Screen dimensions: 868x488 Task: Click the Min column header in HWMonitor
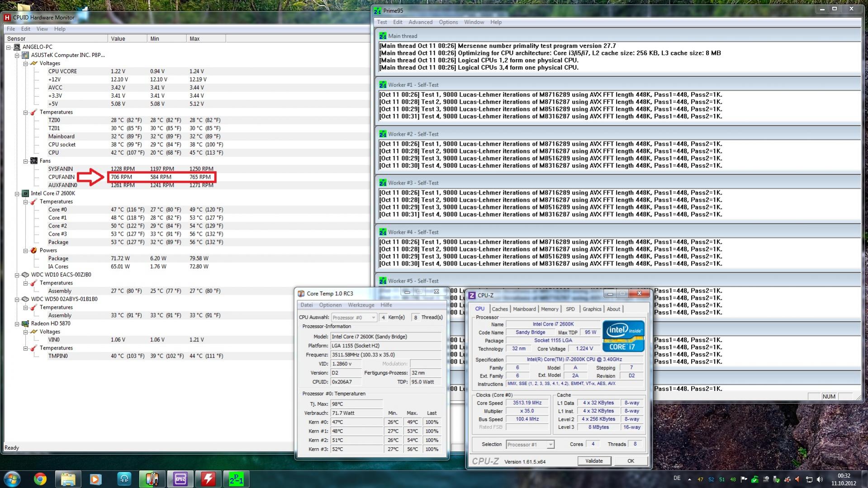[167, 39]
